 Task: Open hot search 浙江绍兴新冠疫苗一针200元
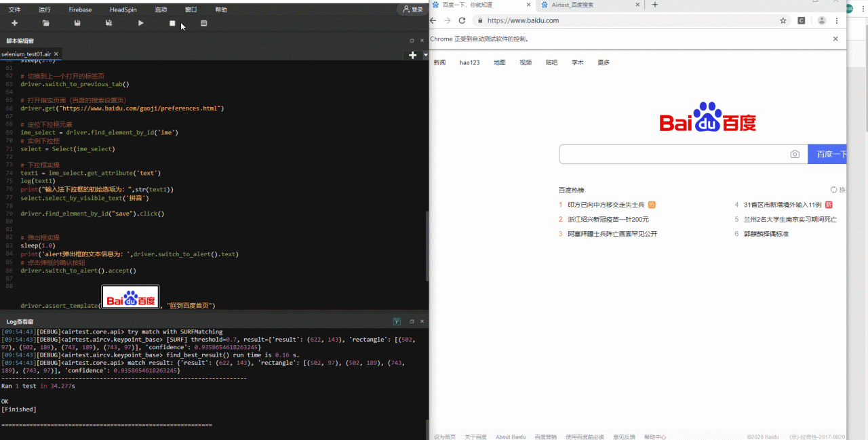(608, 220)
